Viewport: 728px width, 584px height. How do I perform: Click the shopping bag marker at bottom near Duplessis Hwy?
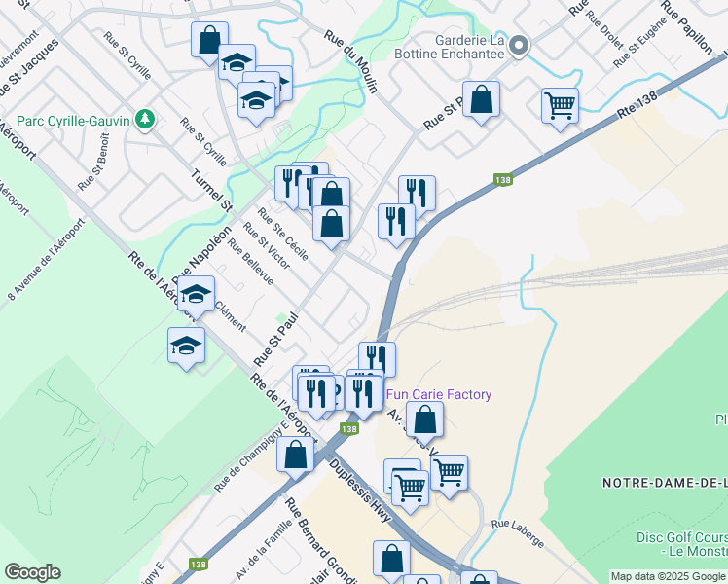[x=391, y=561]
